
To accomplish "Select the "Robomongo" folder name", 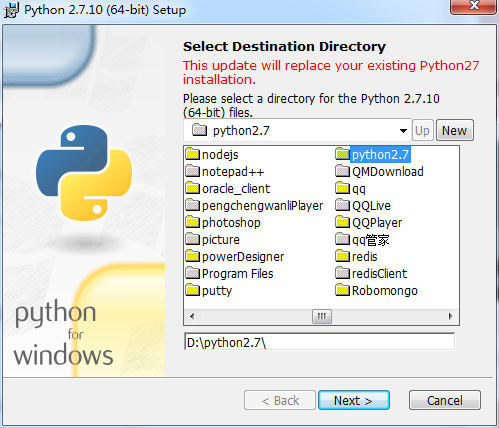I will (x=385, y=291).
